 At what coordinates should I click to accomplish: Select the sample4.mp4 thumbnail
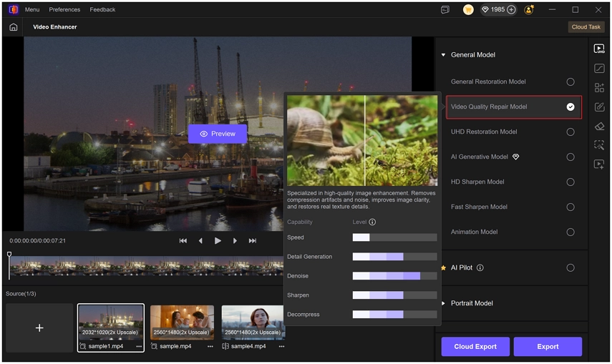coord(253,323)
